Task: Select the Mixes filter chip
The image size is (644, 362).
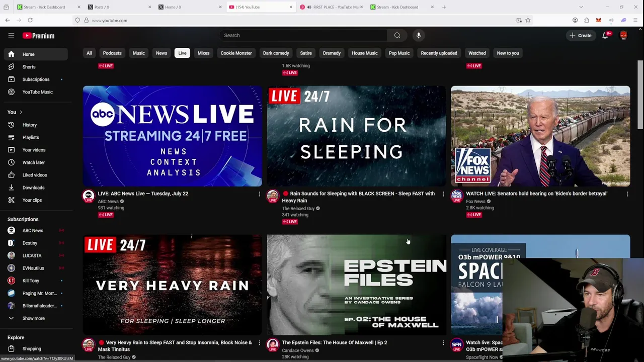Action: click(203, 53)
